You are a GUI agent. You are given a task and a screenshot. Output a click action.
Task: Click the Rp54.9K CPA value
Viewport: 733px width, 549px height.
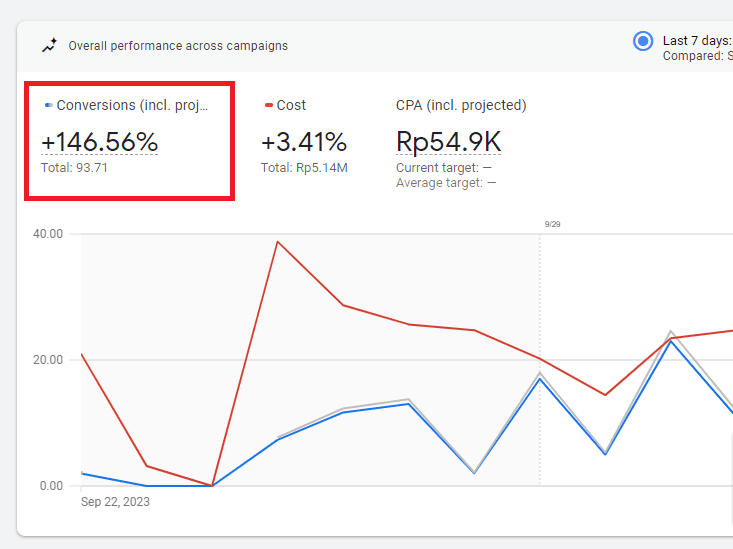[x=448, y=143]
